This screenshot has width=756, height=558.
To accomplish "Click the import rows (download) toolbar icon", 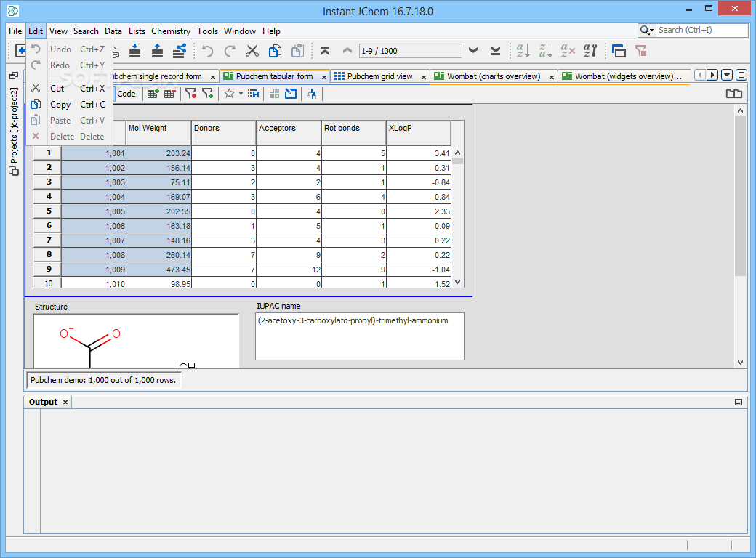I will 135,51.
